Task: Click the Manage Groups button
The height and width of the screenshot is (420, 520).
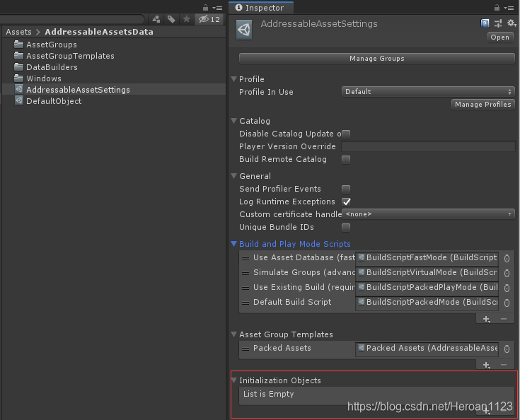Action: [x=376, y=59]
